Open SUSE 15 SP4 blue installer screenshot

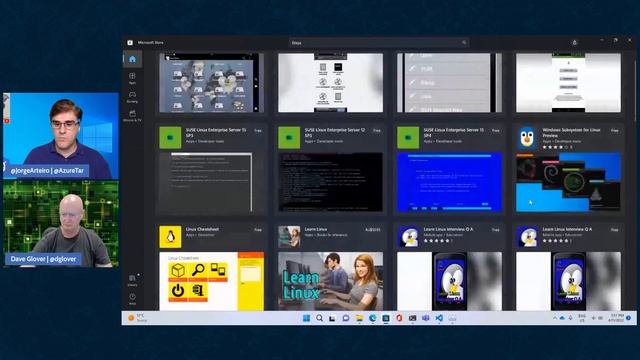tap(449, 182)
